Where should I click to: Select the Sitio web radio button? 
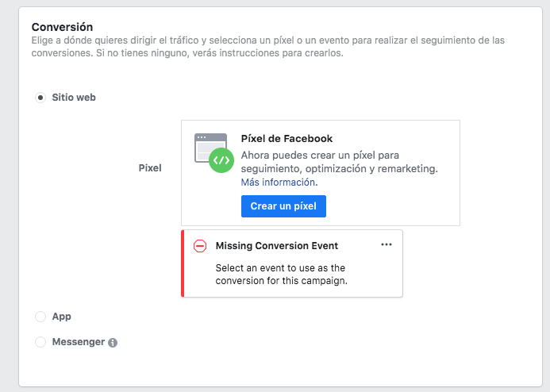[x=40, y=98]
